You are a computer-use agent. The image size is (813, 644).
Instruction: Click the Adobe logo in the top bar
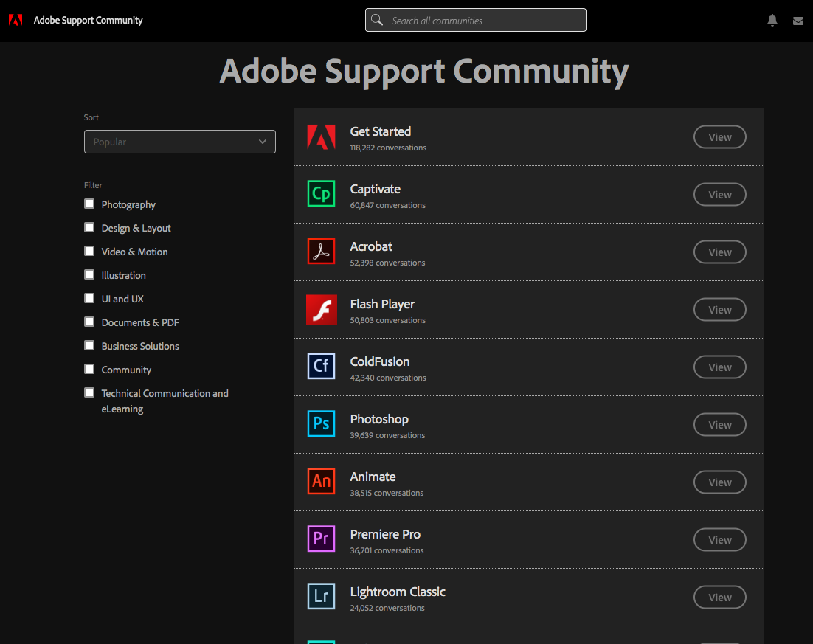click(15, 20)
